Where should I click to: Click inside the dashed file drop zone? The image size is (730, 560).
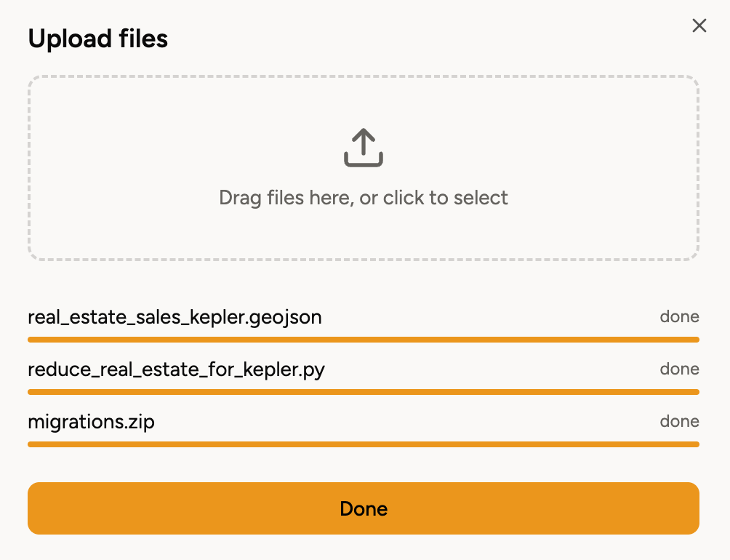click(x=364, y=167)
